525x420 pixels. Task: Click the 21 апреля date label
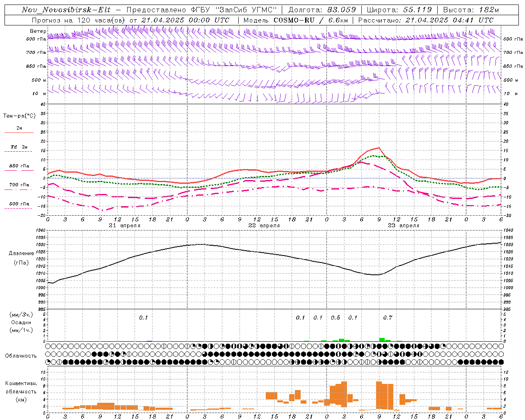click(125, 226)
